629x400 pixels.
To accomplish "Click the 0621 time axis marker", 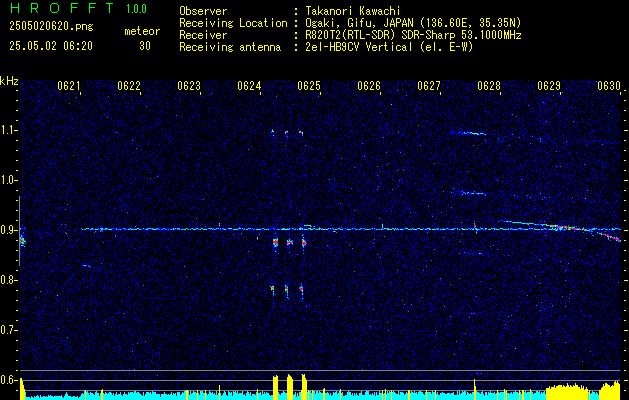I will click(x=69, y=85).
